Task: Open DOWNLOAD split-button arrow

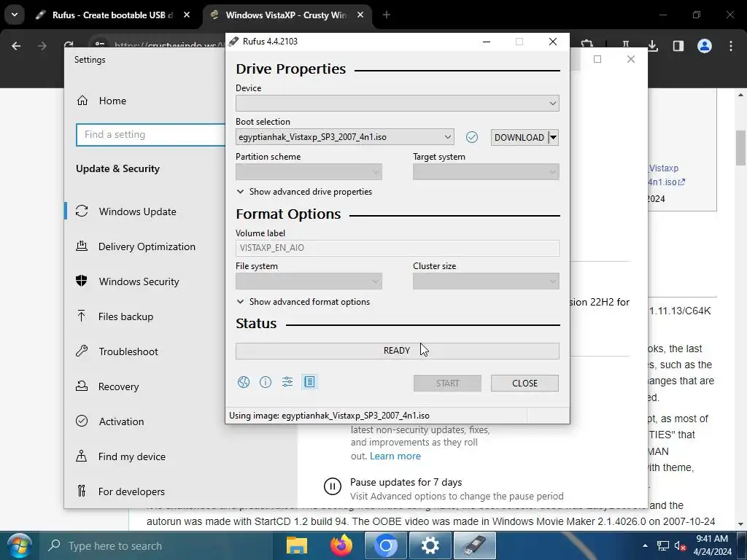Action: tap(553, 138)
